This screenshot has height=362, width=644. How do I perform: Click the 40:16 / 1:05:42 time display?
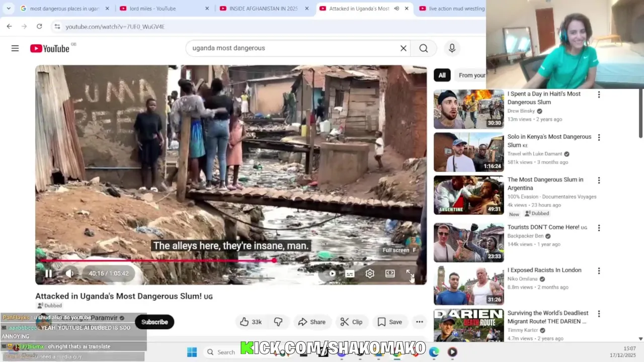pyautogui.click(x=109, y=274)
